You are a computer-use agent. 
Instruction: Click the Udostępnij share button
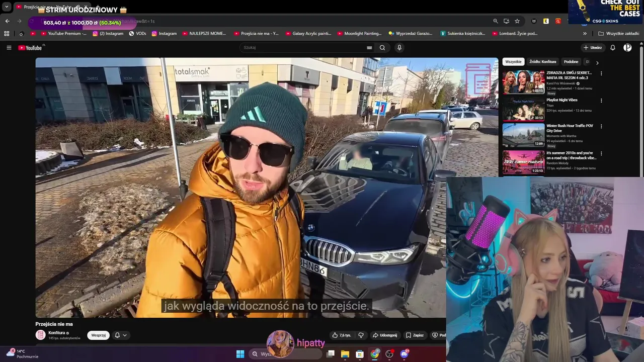[385, 335]
